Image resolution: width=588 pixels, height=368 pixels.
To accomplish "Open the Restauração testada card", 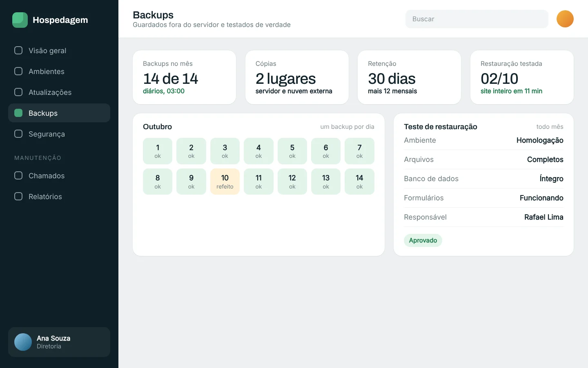I will [x=522, y=77].
